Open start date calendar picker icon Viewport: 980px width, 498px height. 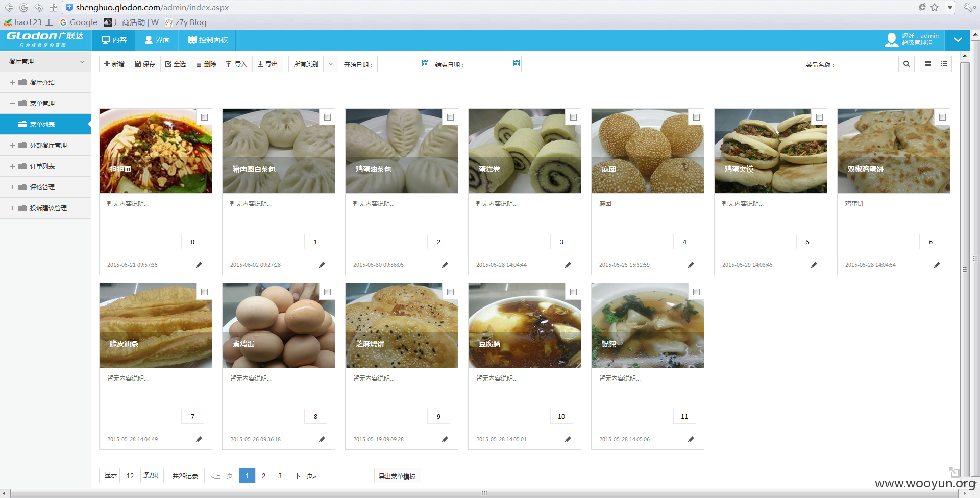click(425, 63)
